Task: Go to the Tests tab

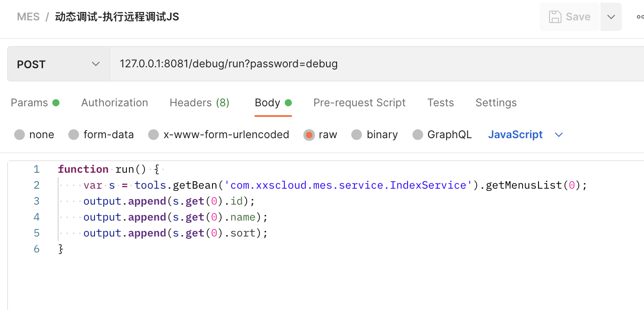Action: 440,103
